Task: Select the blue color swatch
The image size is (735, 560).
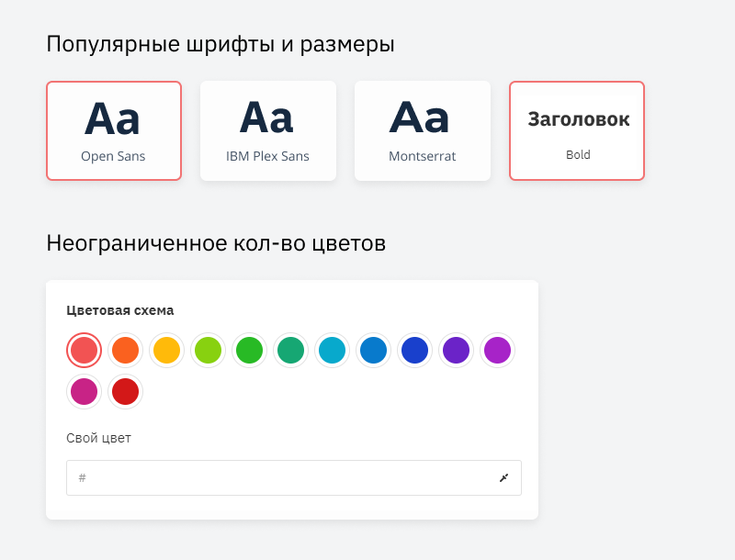Action: coord(373,350)
